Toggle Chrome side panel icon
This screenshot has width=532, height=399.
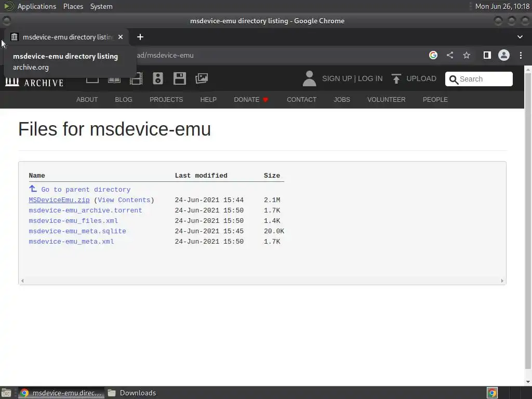pyautogui.click(x=487, y=55)
